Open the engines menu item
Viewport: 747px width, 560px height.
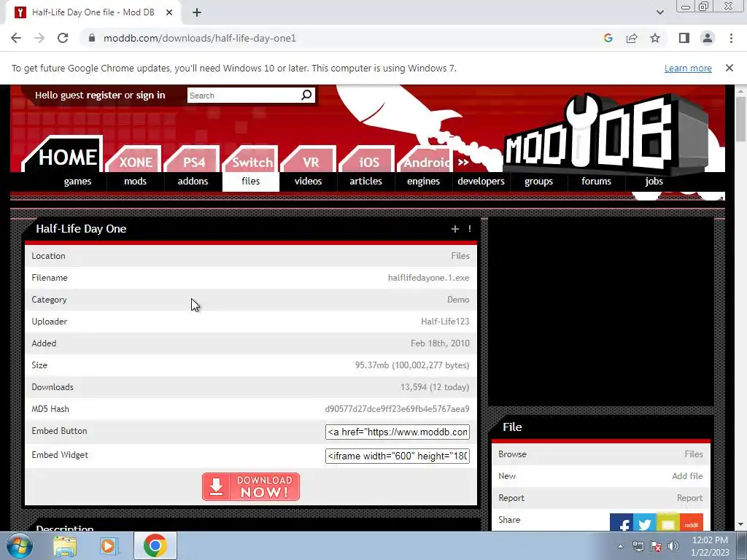click(x=424, y=181)
